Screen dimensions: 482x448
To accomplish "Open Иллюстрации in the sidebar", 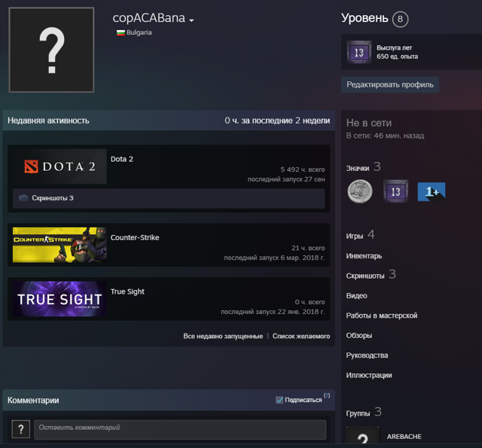I will click(369, 375).
